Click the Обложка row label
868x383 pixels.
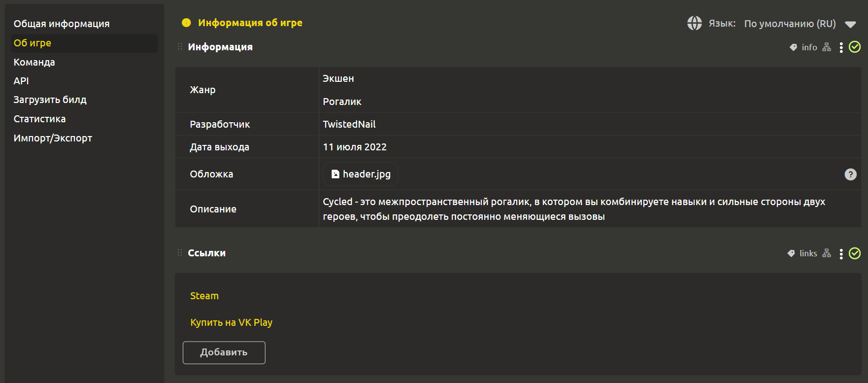point(211,174)
